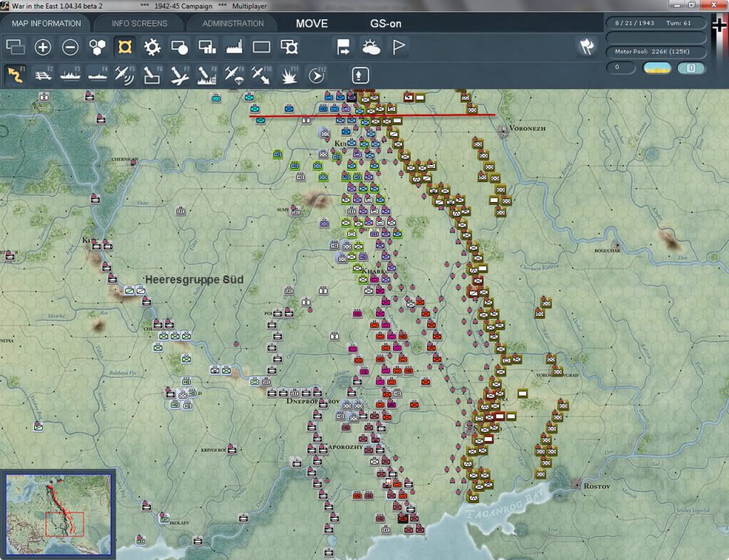This screenshot has width=729, height=560.
Task: Select the F9 air transport parachute mode
Action: [234, 75]
